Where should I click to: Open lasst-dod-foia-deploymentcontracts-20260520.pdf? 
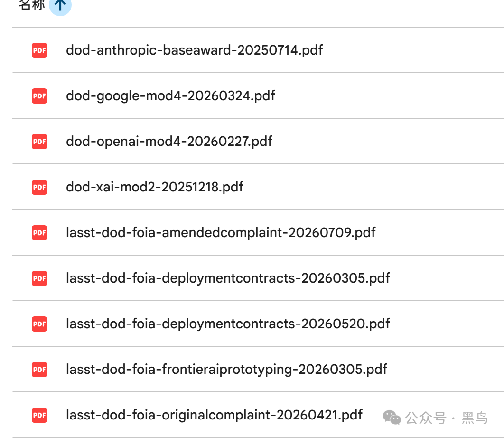[228, 324]
